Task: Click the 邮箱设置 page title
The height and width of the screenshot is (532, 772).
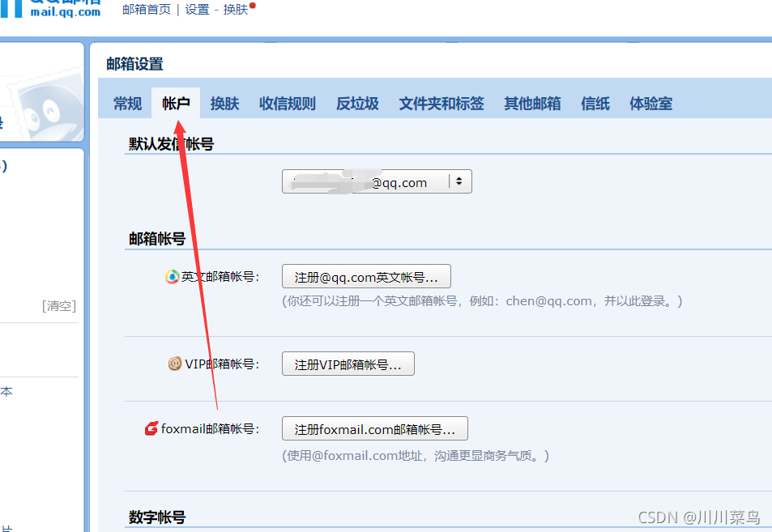Action: [x=134, y=64]
